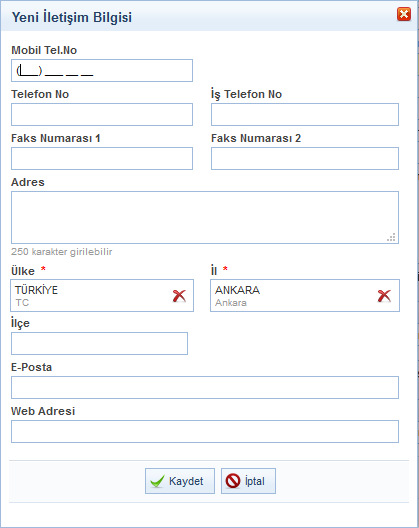Close the Yeni İletişim Bilgisi dialog
The width and height of the screenshot is (419, 528).
click(x=404, y=14)
